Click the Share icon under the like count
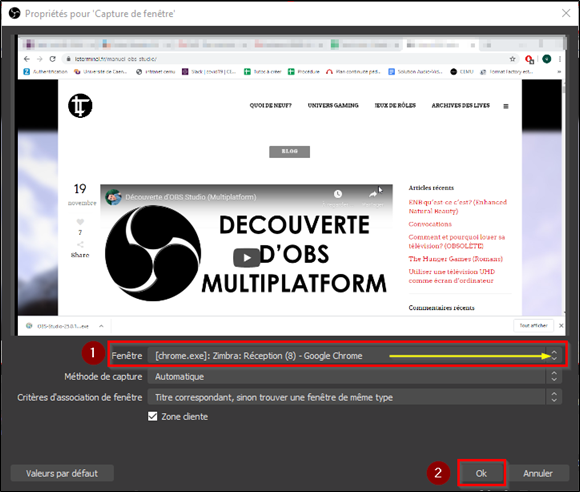The height and width of the screenshot is (492, 580). [80, 245]
